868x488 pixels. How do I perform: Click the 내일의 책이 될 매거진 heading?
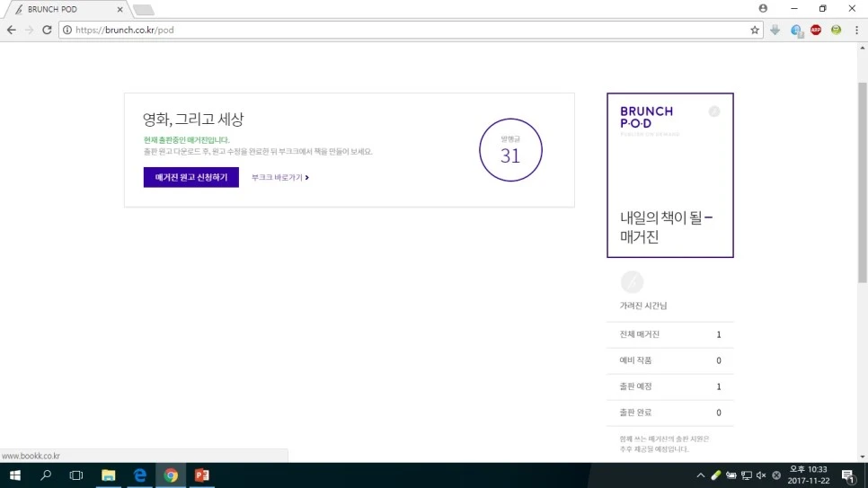[x=666, y=227]
